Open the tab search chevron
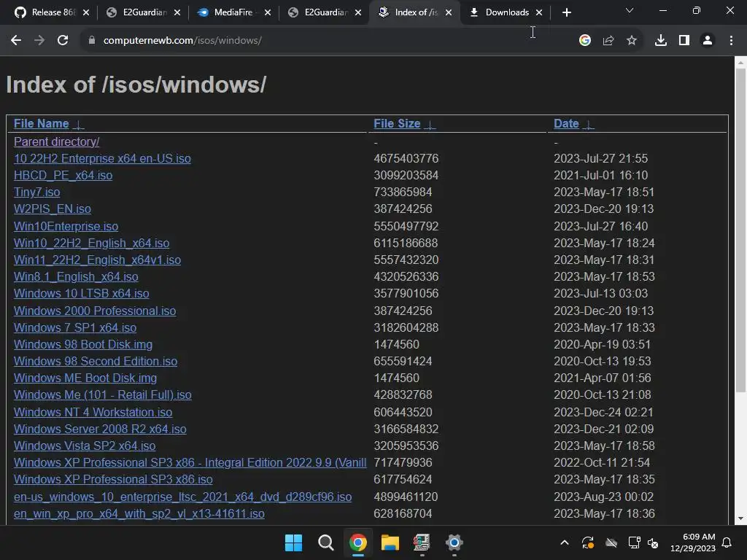The image size is (747, 560). [x=630, y=10]
